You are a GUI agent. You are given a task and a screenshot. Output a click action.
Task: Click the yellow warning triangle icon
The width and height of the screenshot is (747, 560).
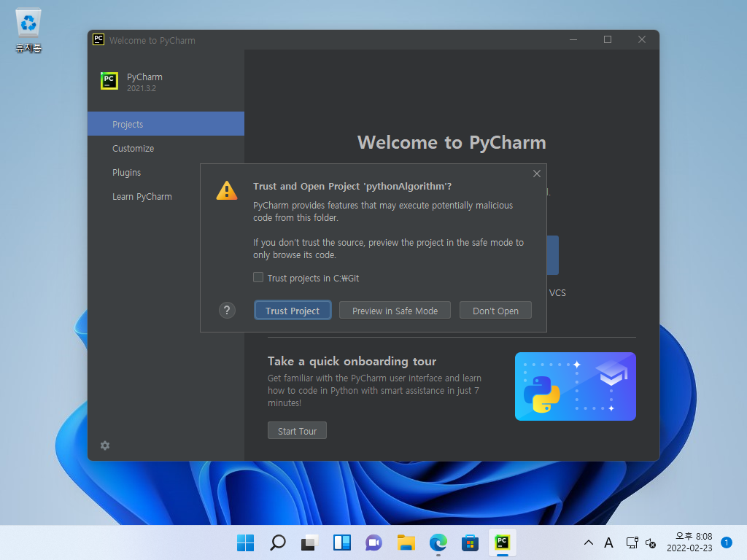click(x=227, y=190)
